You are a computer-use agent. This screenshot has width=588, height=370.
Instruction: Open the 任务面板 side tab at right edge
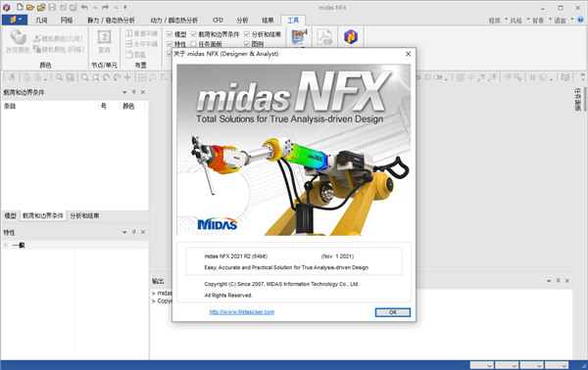(577, 99)
